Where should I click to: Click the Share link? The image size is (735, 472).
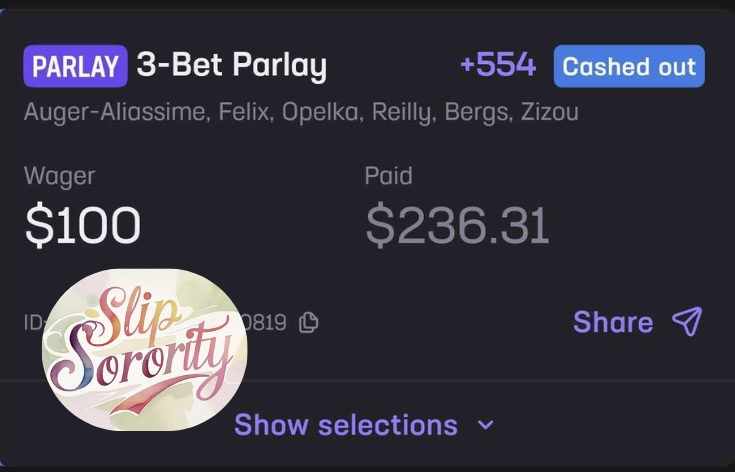pyautogui.click(x=612, y=322)
